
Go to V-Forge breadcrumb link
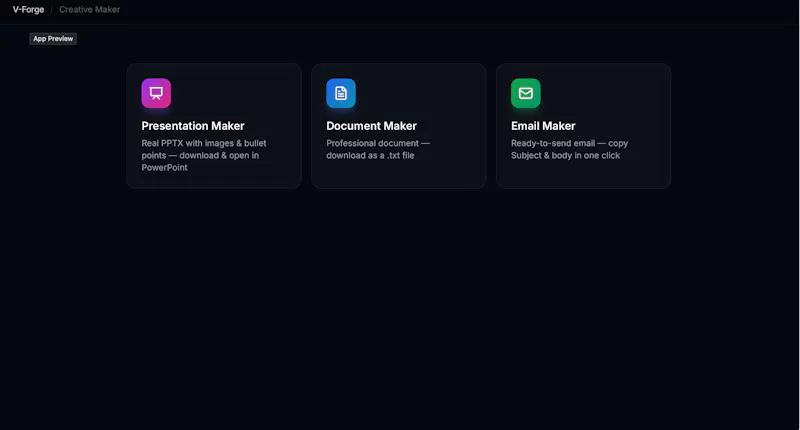(x=28, y=9)
